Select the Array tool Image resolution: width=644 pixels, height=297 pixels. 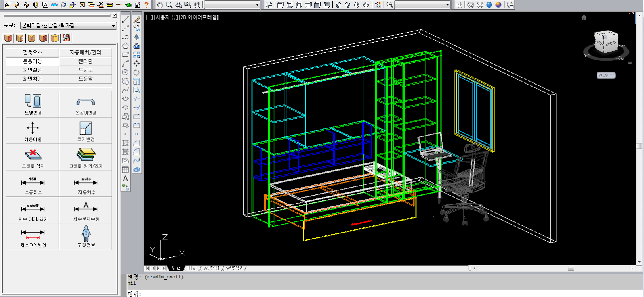137,54
